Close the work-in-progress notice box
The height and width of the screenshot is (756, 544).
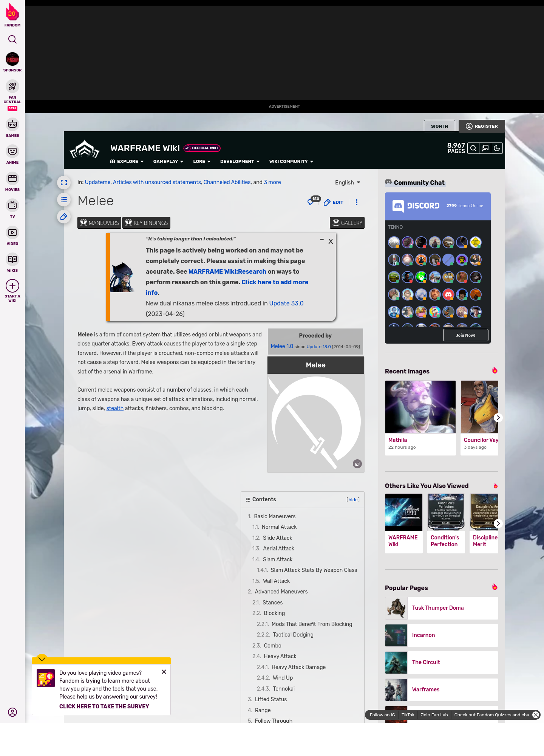pos(331,241)
